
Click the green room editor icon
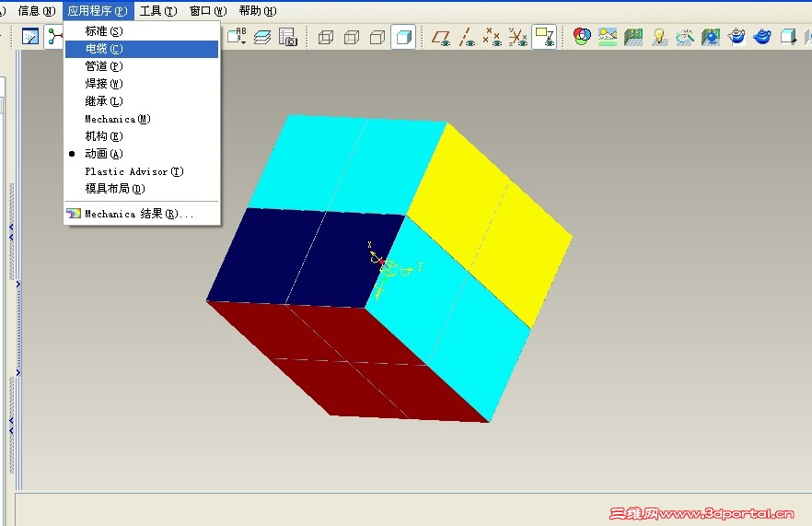633,37
